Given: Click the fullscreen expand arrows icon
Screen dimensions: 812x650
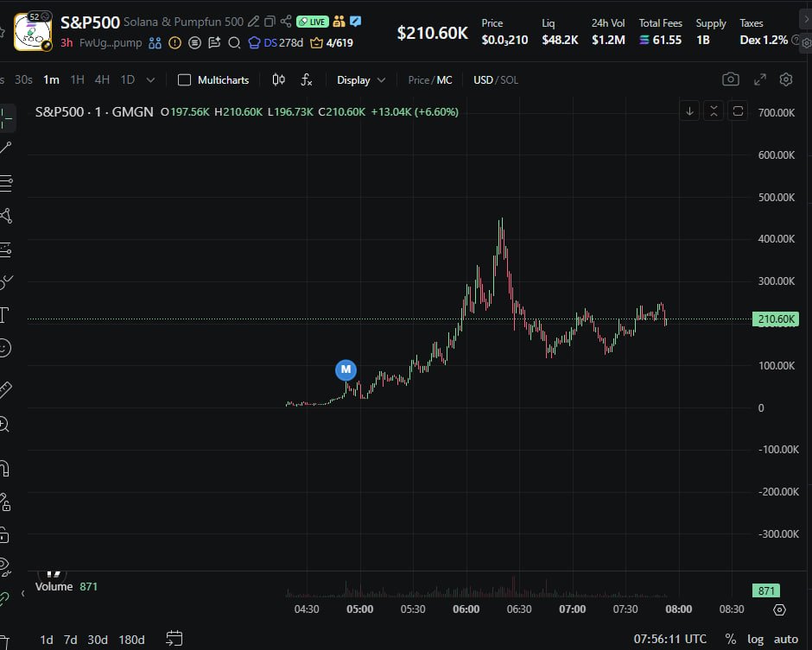Looking at the screenshot, I should pos(759,79).
